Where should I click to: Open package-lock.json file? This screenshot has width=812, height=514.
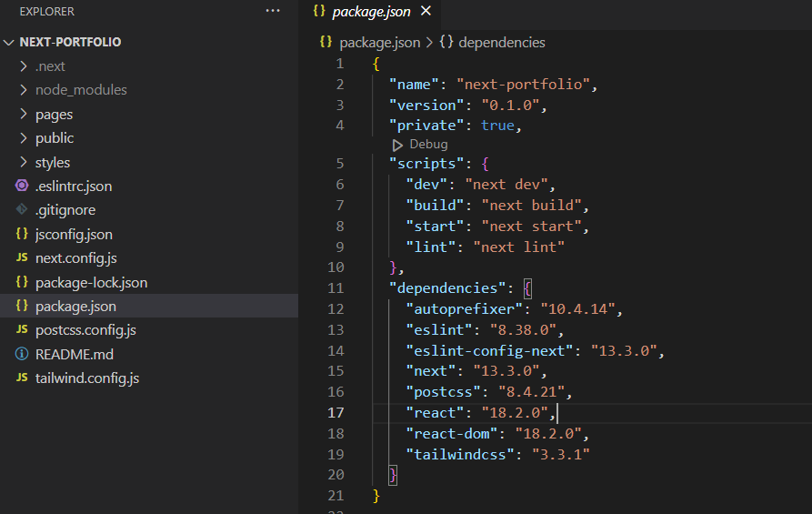(x=92, y=282)
